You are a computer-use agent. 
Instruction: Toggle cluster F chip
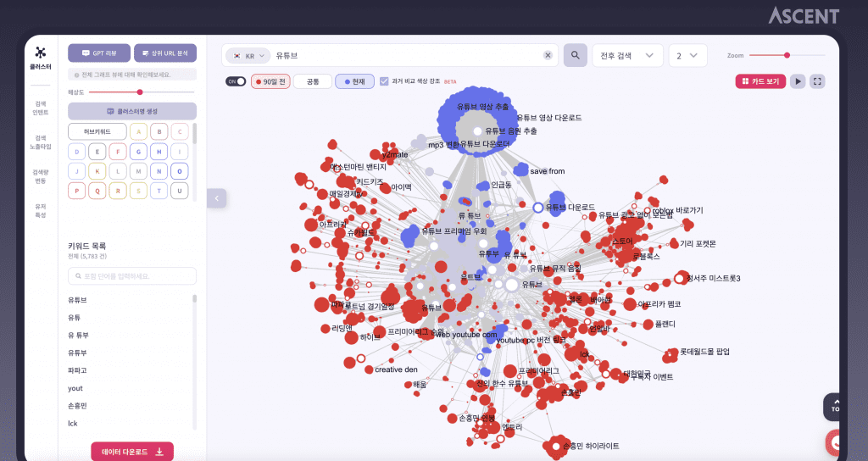[x=118, y=152]
